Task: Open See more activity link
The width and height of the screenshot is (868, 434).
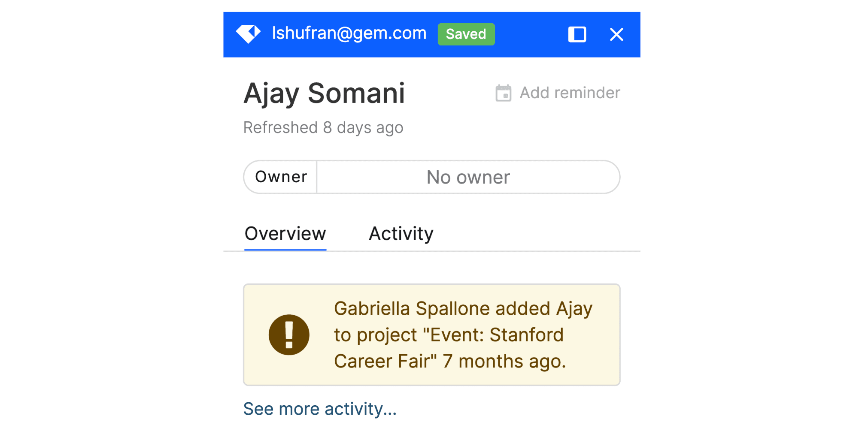Action: coord(320,409)
